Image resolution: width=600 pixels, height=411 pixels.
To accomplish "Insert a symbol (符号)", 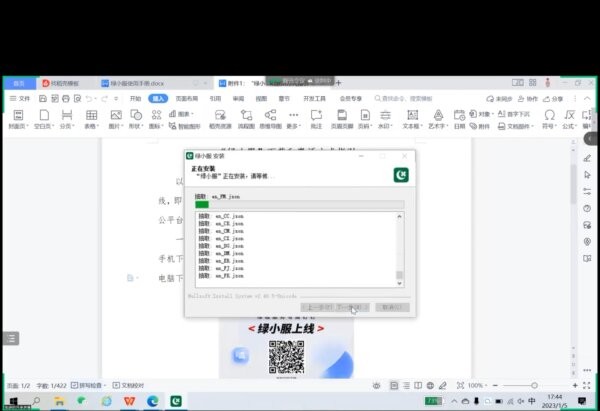I will click(549, 119).
